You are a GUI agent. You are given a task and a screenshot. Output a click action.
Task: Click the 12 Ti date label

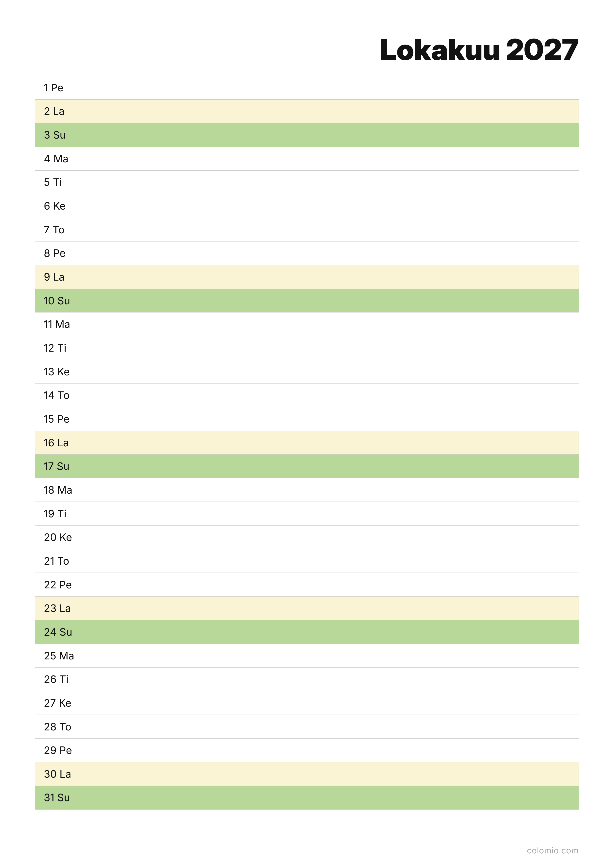[x=55, y=348]
